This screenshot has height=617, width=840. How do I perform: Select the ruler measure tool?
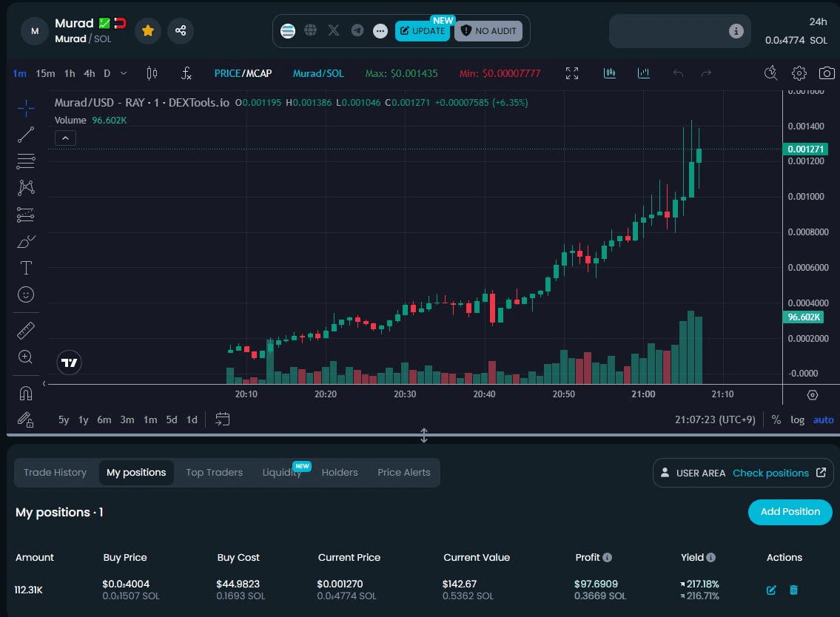(26, 331)
